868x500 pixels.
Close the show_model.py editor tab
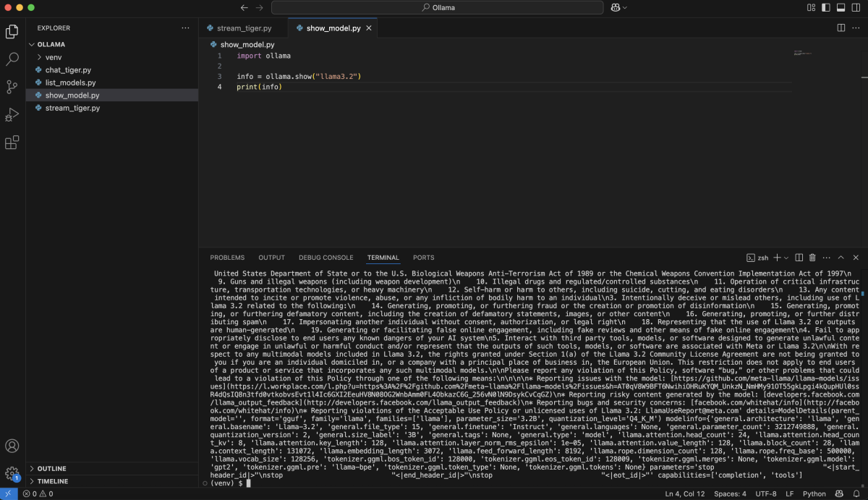[369, 28]
